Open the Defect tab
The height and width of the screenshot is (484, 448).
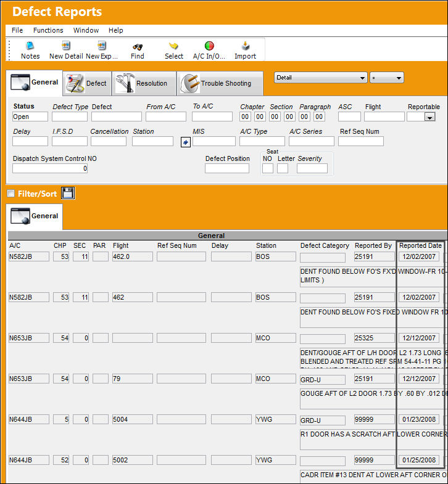[87, 83]
